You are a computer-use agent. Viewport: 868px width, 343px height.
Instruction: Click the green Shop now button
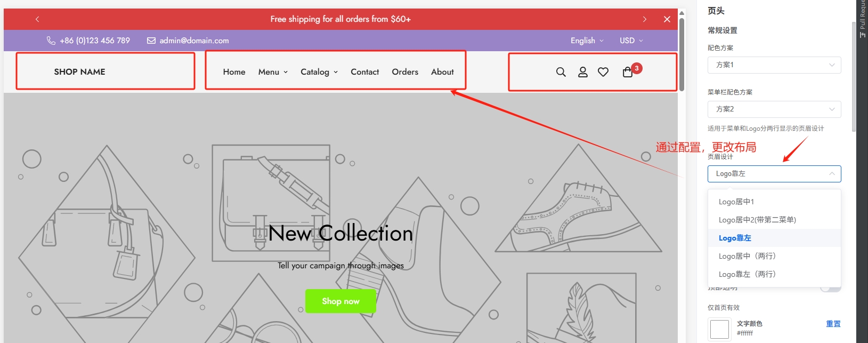340,301
